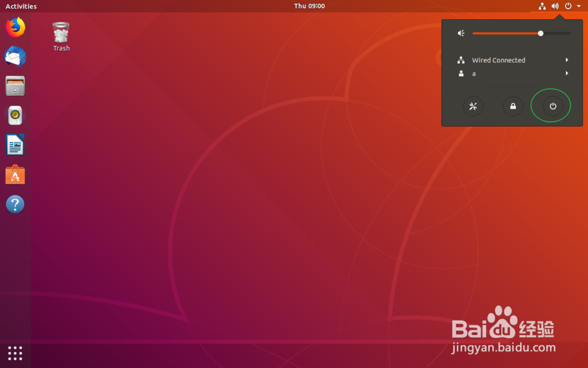Viewport: 588px width, 368px height.
Task: Launch the Thunderbird mail client
Action: 15,57
